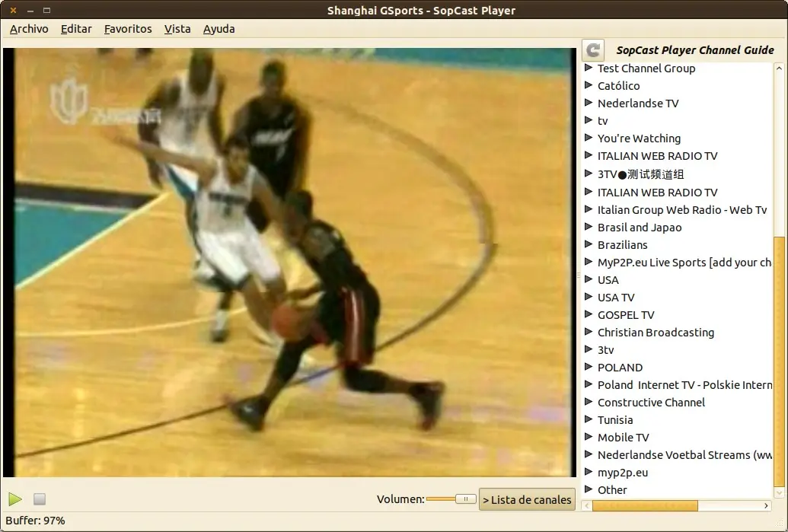Expand Poland Internet TV arrow
Viewport: 788px width, 532px height.
589,384
